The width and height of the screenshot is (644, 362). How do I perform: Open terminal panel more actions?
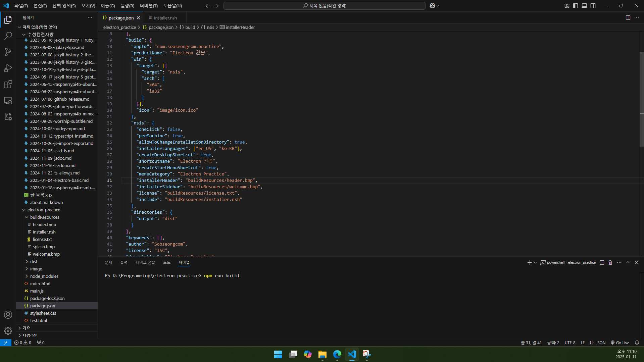[619, 262]
